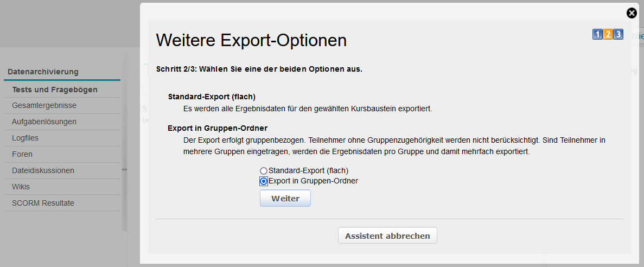
Task: Click the step 1 wizard indicator
Action: coord(597,35)
